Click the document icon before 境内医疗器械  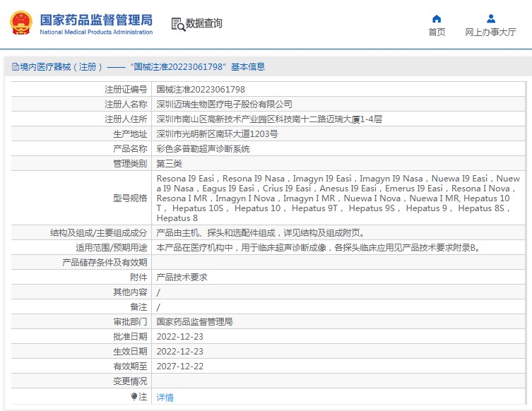click(x=16, y=67)
